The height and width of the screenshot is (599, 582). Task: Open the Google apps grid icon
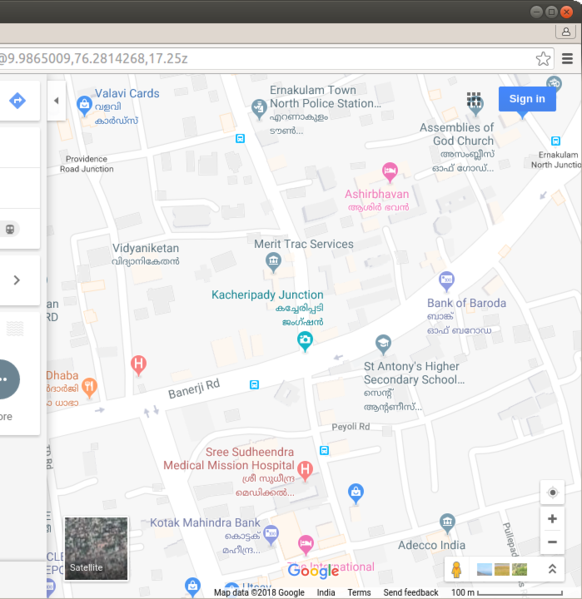click(473, 99)
